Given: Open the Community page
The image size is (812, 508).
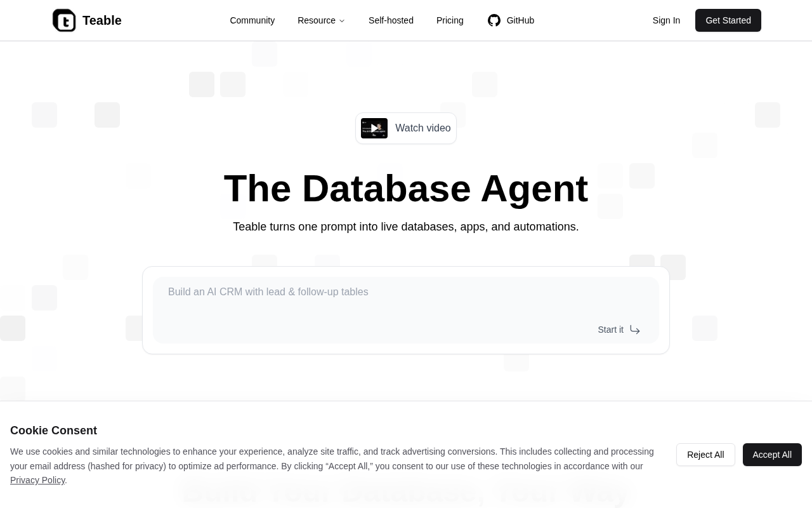Looking at the screenshot, I should (252, 20).
